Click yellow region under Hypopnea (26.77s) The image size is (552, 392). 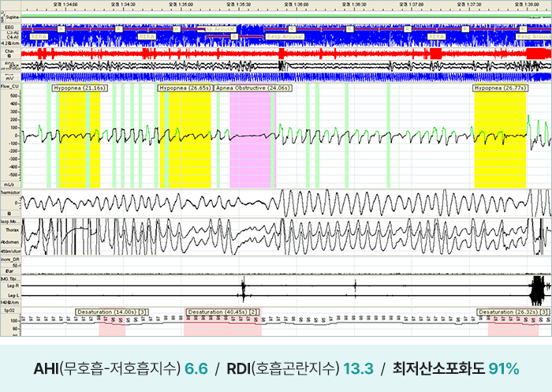(500, 141)
